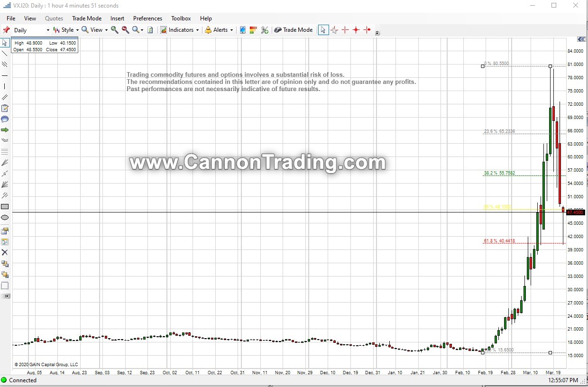Click the refresh chart icon
This screenshot has height=387, width=588.
(x=150, y=30)
